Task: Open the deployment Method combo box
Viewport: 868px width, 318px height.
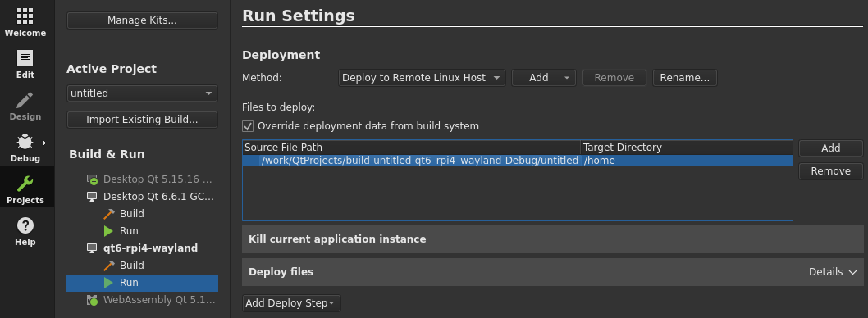Action: tap(422, 78)
